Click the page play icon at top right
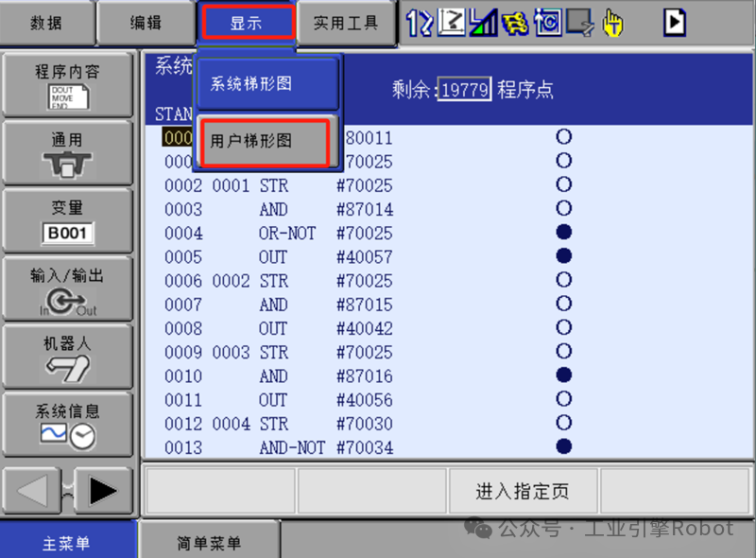756x558 pixels. coord(675,22)
